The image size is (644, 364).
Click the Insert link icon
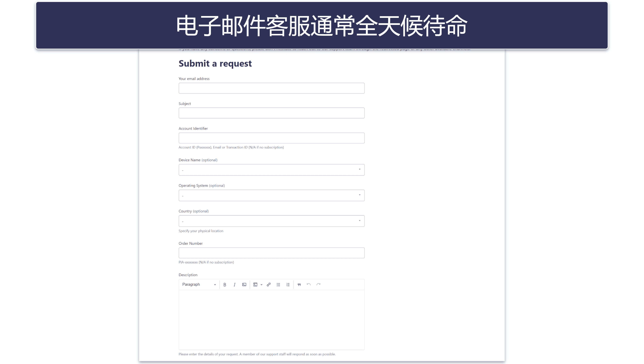click(x=269, y=284)
